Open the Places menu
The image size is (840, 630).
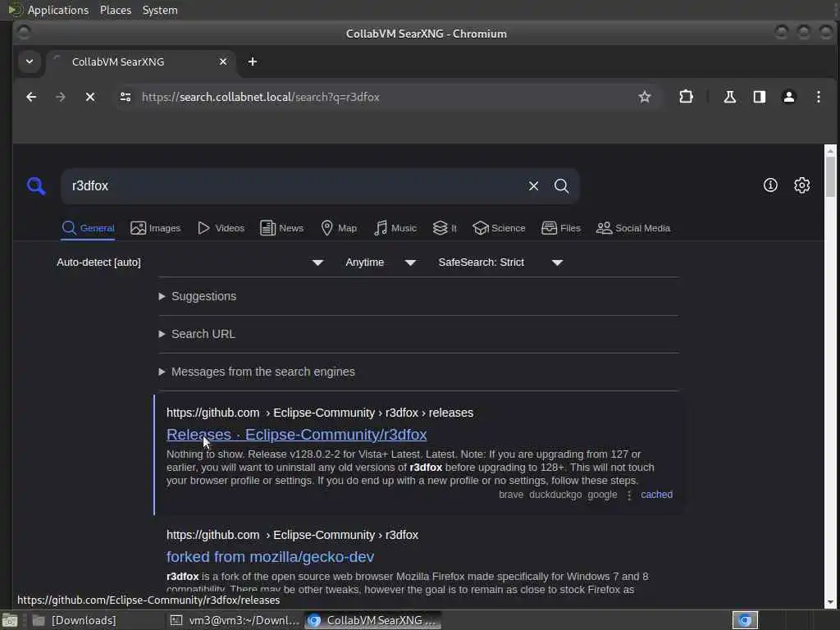click(115, 10)
